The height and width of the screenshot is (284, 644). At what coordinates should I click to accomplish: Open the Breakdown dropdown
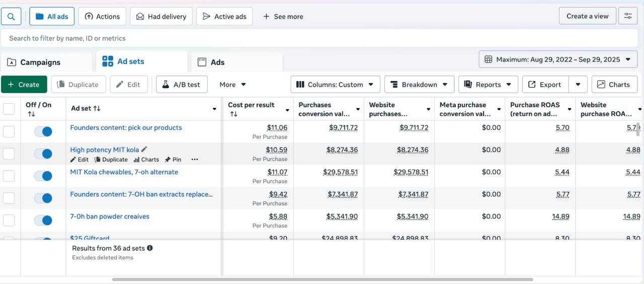click(x=419, y=85)
